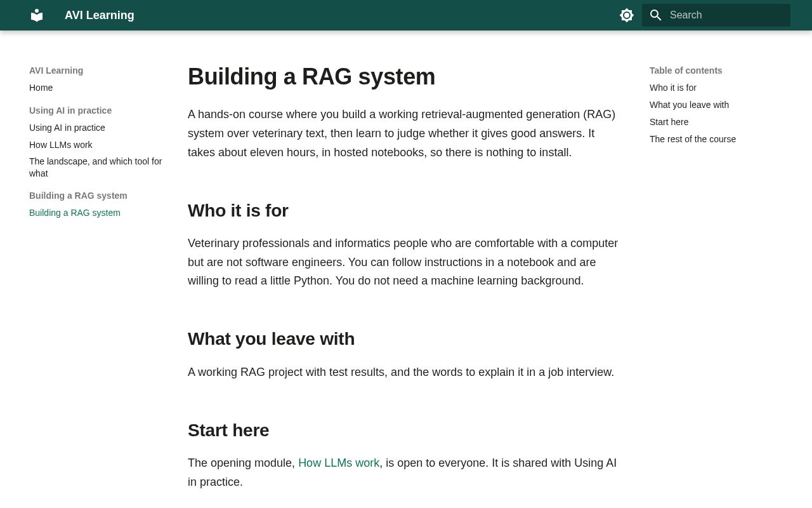Image resolution: width=812 pixels, height=508 pixels.
Task: Jump to The rest of the course
Action: click(x=693, y=139)
